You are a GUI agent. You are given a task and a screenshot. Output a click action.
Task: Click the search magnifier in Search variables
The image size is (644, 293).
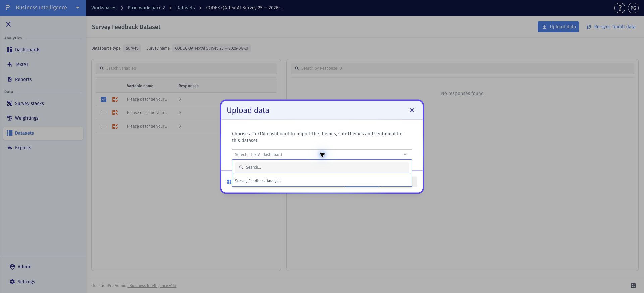102,68
